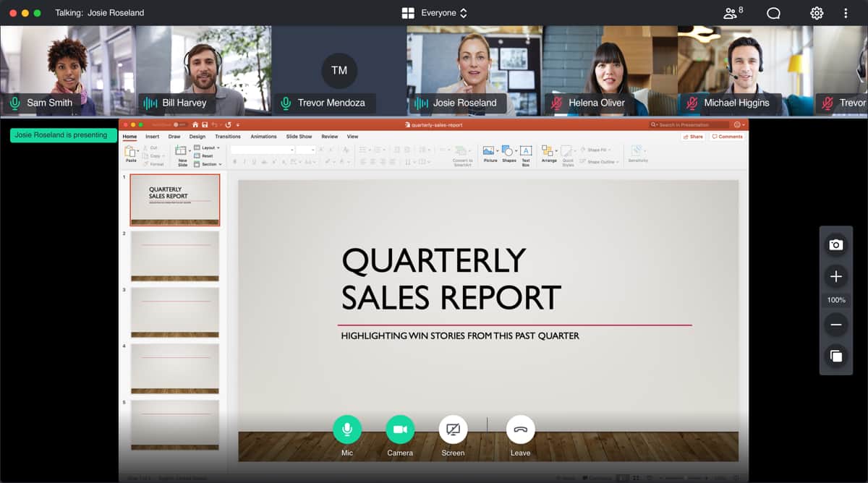Zoom in with the plus button
The image size is (868, 483).
(x=835, y=276)
